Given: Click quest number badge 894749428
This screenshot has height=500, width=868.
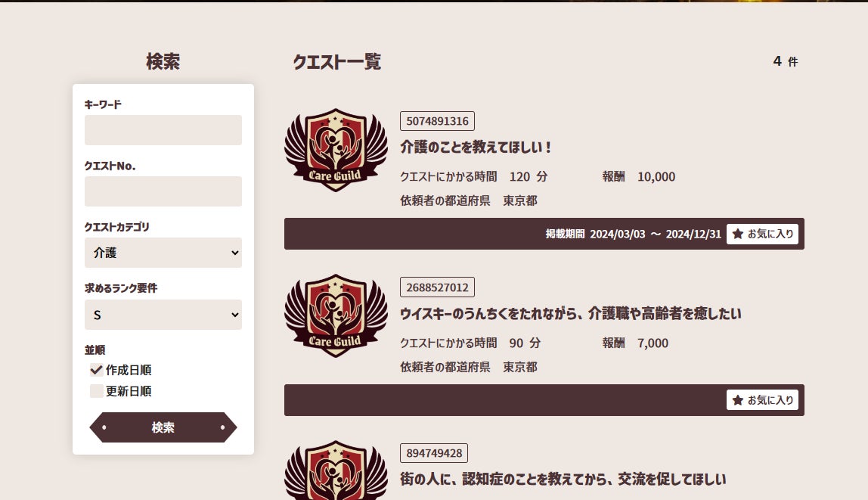Looking at the screenshot, I should tap(434, 454).
